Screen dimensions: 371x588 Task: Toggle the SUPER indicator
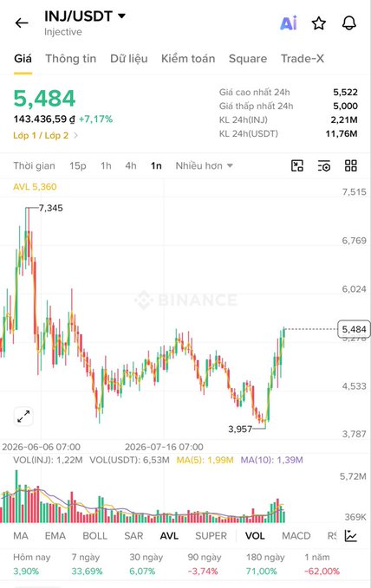pyautogui.click(x=211, y=536)
